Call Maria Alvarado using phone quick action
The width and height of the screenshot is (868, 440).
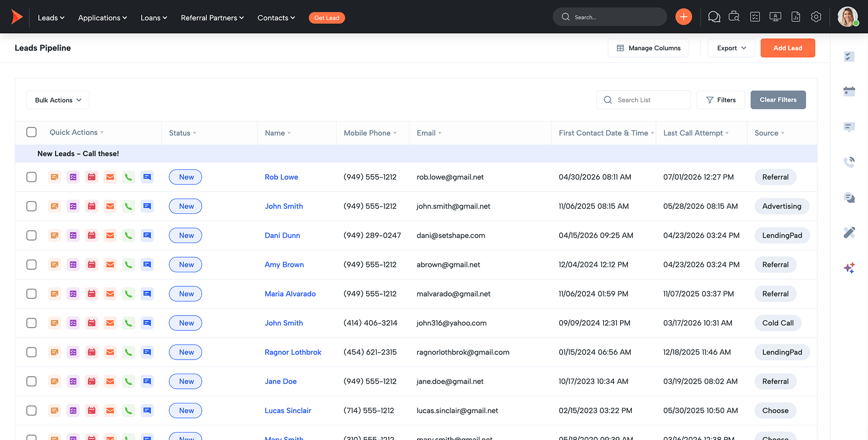(x=129, y=294)
